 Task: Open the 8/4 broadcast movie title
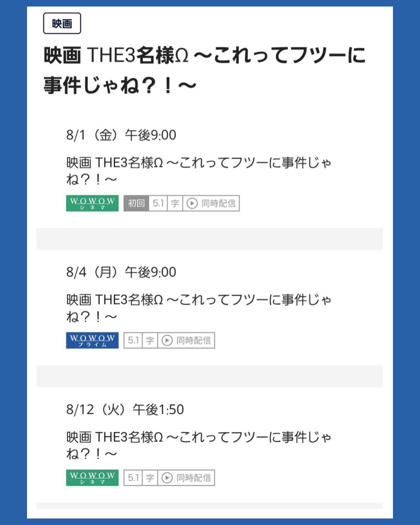199,308
